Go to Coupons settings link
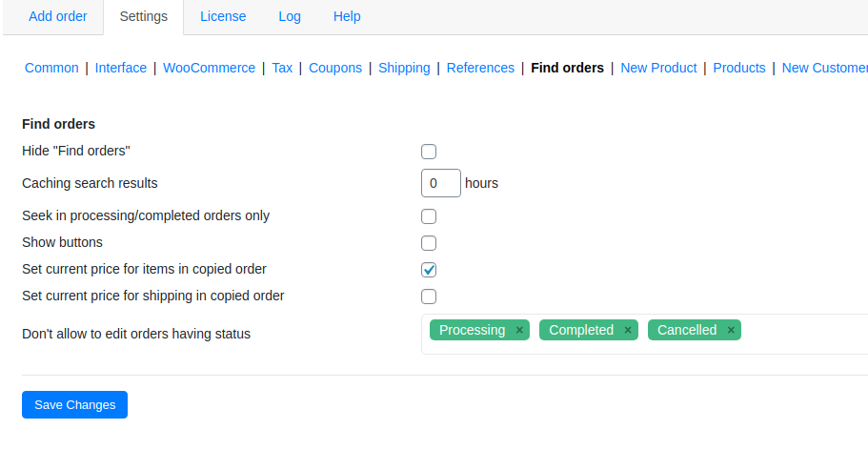This screenshot has width=868, height=450. tap(335, 68)
